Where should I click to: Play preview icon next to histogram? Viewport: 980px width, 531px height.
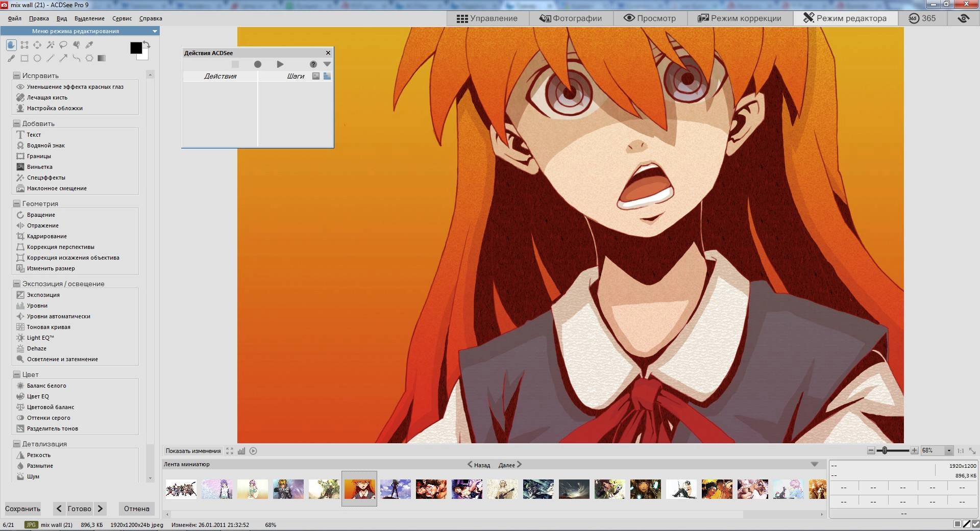click(x=253, y=451)
